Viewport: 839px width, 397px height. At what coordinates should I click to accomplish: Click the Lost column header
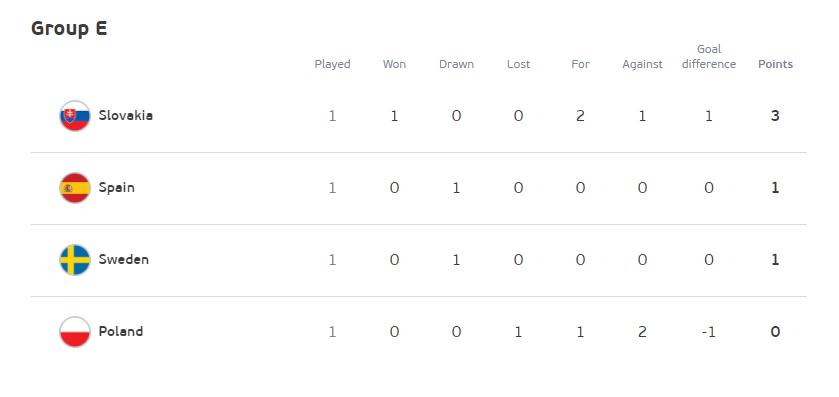click(x=518, y=64)
